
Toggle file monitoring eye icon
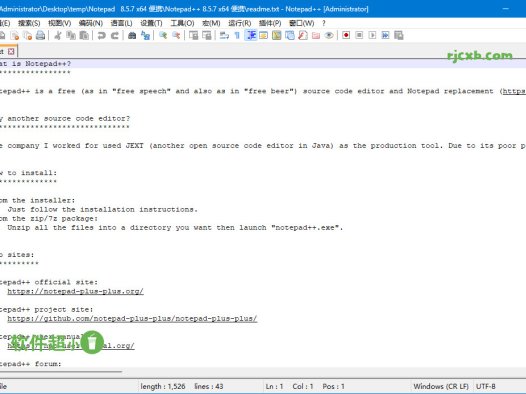point(329,35)
